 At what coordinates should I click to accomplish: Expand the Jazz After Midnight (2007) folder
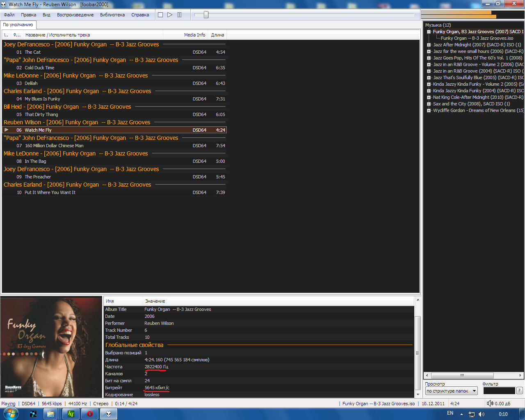429,45
